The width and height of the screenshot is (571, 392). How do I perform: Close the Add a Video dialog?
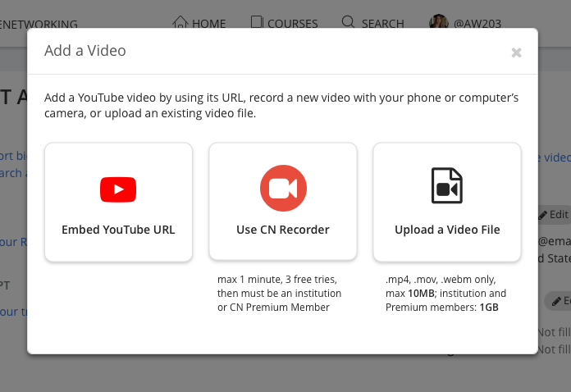[x=516, y=52]
